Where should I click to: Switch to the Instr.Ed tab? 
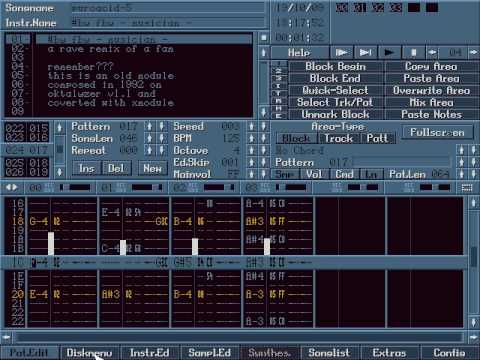click(x=150, y=353)
